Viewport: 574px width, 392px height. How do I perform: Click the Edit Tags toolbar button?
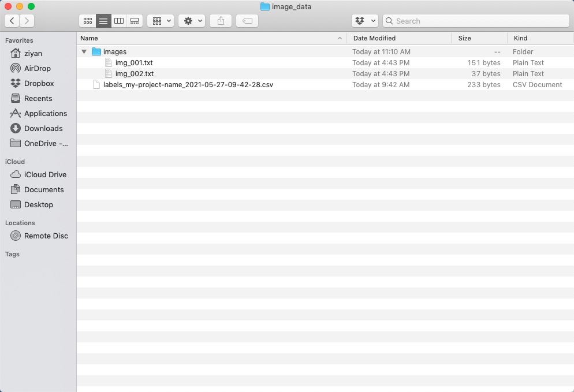point(247,21)
